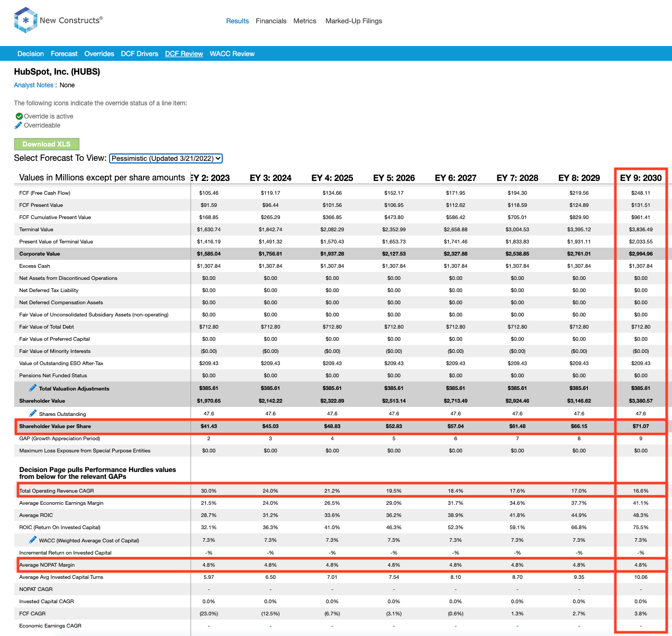The height and width of the screenshot is (636, 672).
Task: Switch to the Decision tab
Action: (x=31, y=53)
